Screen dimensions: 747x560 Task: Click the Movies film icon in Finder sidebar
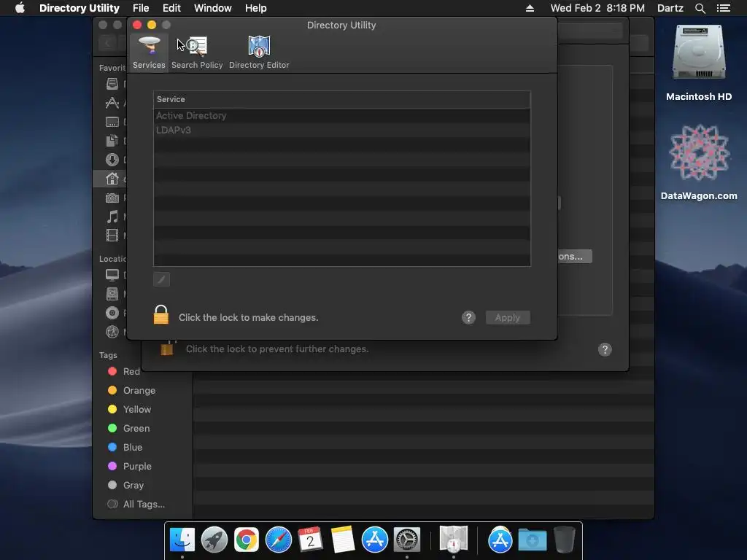[112, 236]
